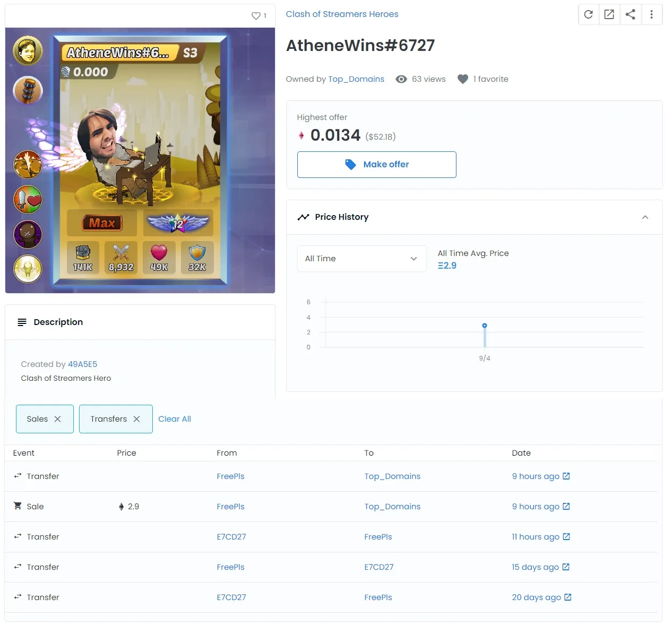Viewport: 672px width, 624px height.
Task: Open the owner Top_Domains profile link
Action: 356,79
